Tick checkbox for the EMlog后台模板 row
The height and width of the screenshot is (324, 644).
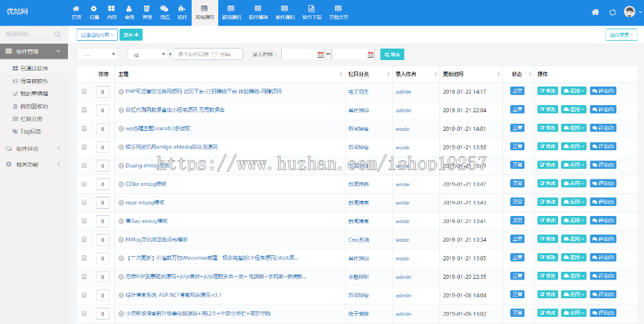coord(84,240)
